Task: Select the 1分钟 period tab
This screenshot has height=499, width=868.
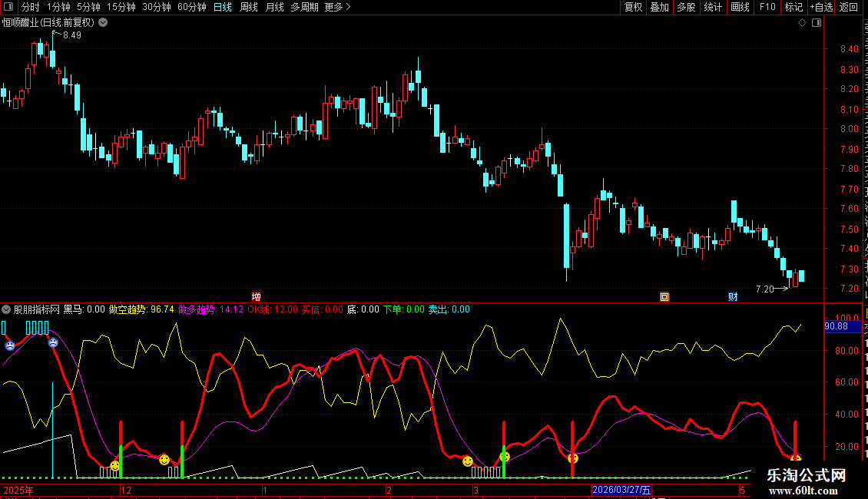Action: click(58, 7)
